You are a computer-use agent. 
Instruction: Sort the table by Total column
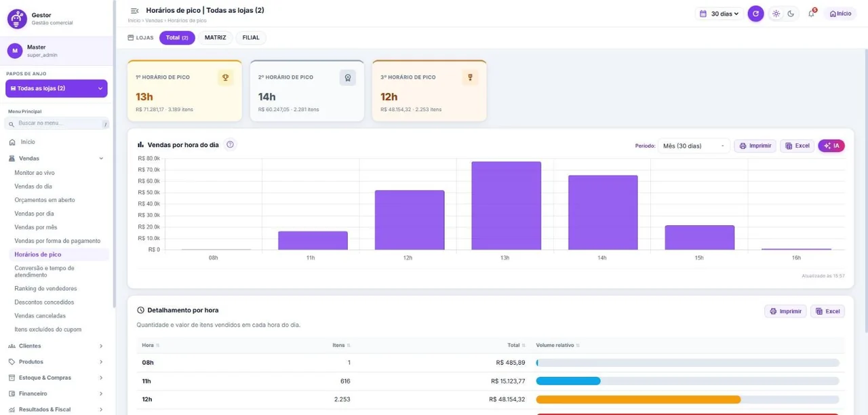point(516,346)
